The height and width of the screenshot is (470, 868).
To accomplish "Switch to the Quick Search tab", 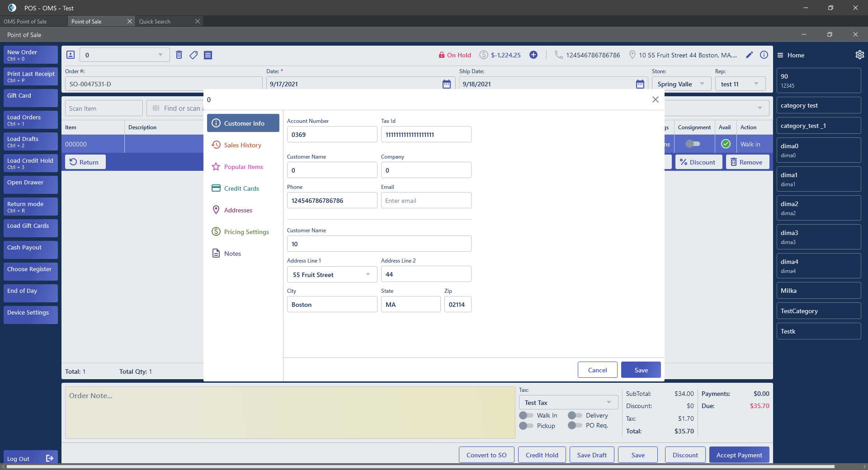I will [155, 22].
